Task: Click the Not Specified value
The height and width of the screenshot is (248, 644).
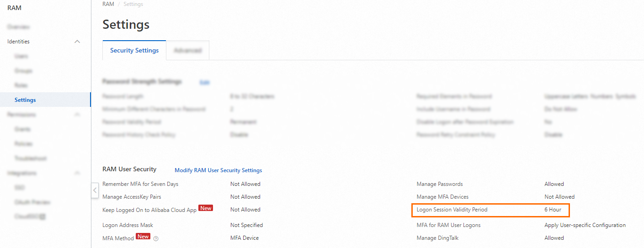Action: tap(246, 225)
